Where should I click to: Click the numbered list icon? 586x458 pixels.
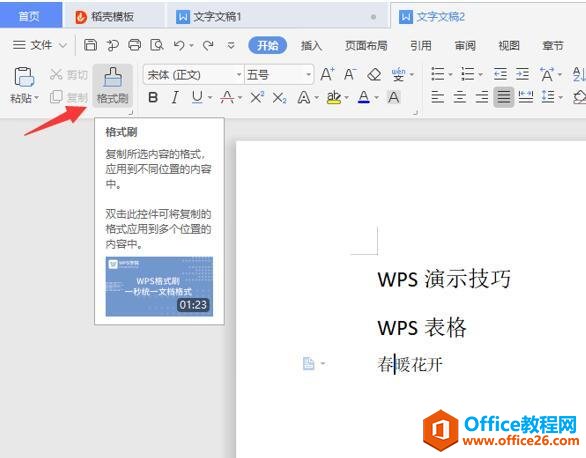468,74
